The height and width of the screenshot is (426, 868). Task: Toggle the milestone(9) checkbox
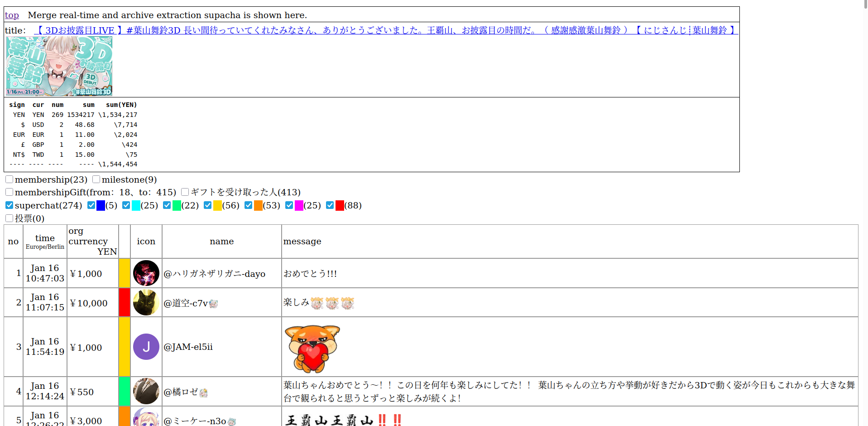(x=96, y=179)
